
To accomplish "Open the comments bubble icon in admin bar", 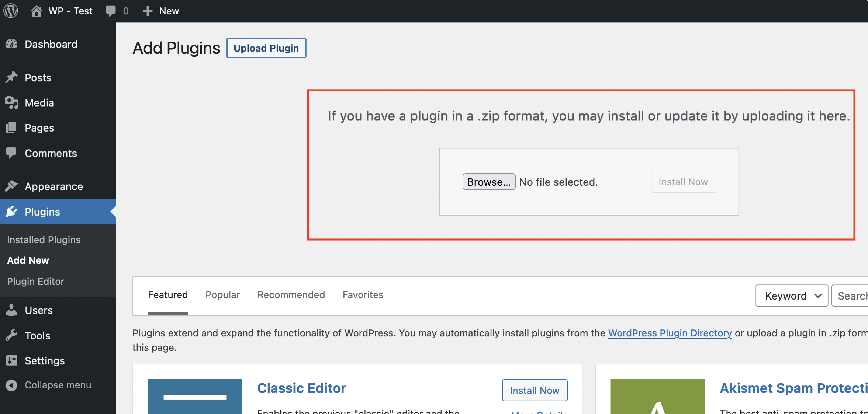I will point(110,11).
